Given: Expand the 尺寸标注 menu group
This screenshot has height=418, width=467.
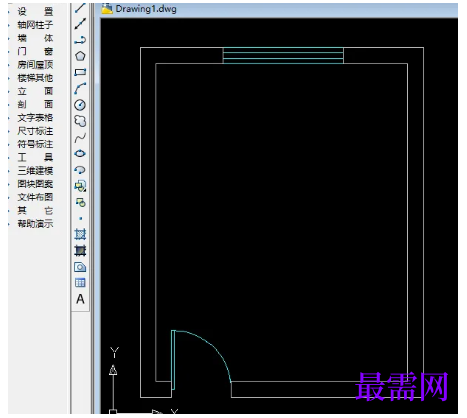Looking at the screenshot, I should (35, 131).
